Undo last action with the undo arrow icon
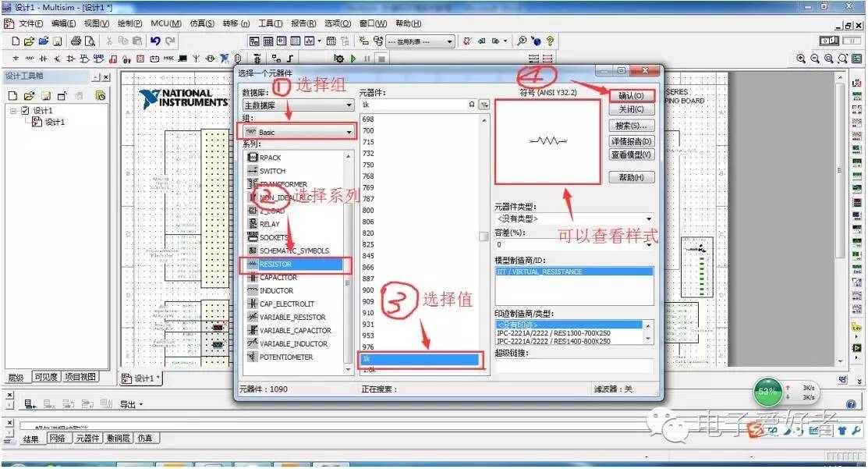Image resolution: width=868 pixels, height=469 pixels. point(154,41)
